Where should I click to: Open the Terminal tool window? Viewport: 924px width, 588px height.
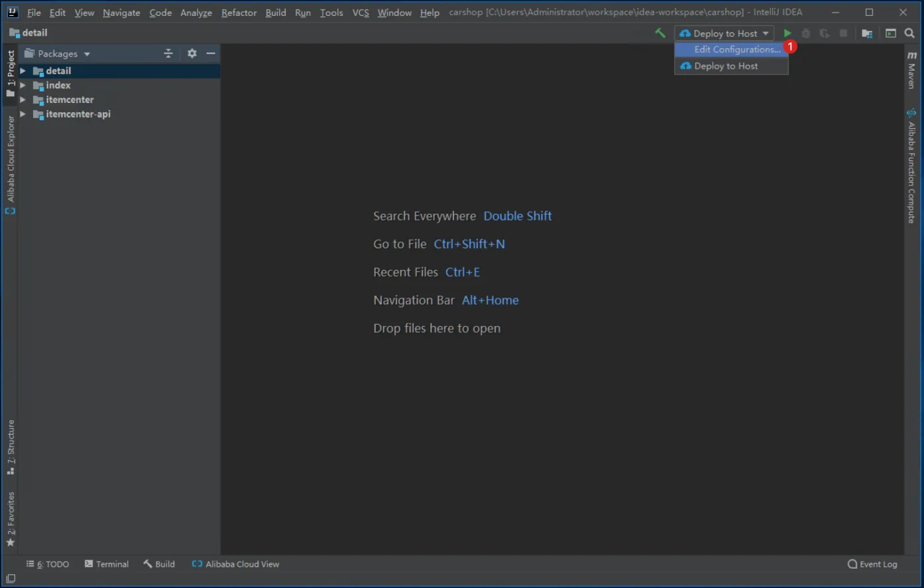pos(107,564)
